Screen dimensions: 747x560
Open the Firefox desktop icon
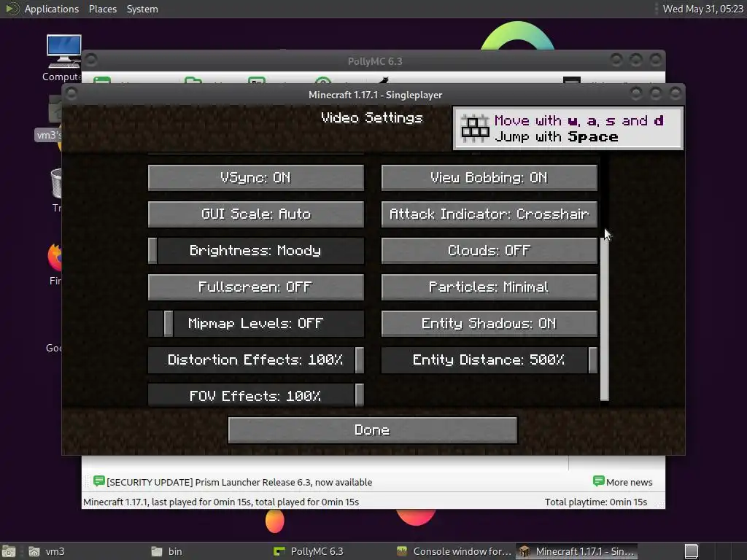[x=55, y=263]
